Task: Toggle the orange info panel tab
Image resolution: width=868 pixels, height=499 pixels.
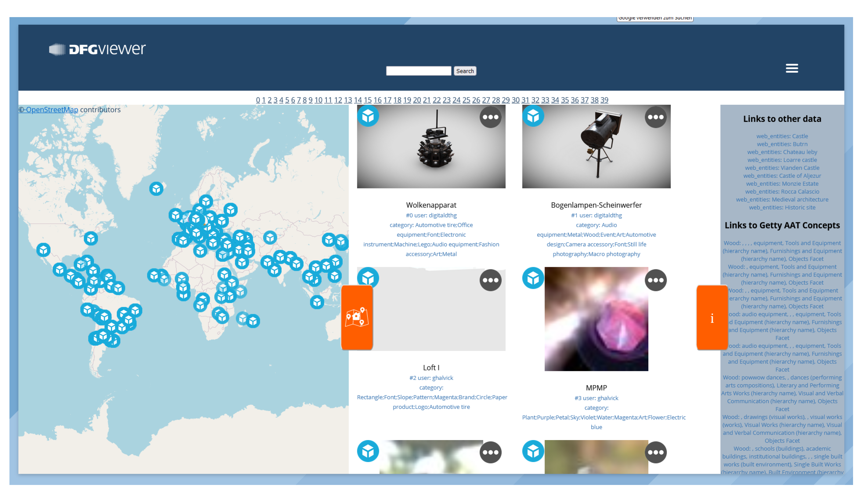Action: [711, 318]
